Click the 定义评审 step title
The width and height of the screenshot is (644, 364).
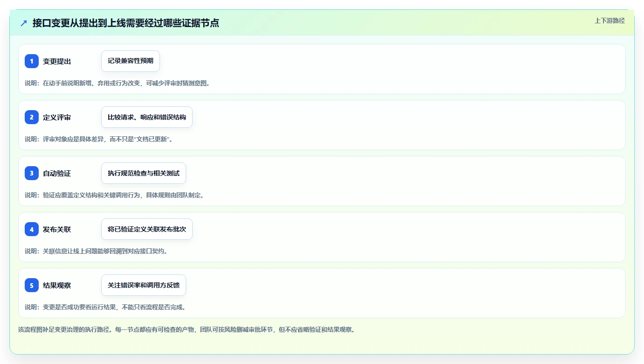tap(57, 118)
